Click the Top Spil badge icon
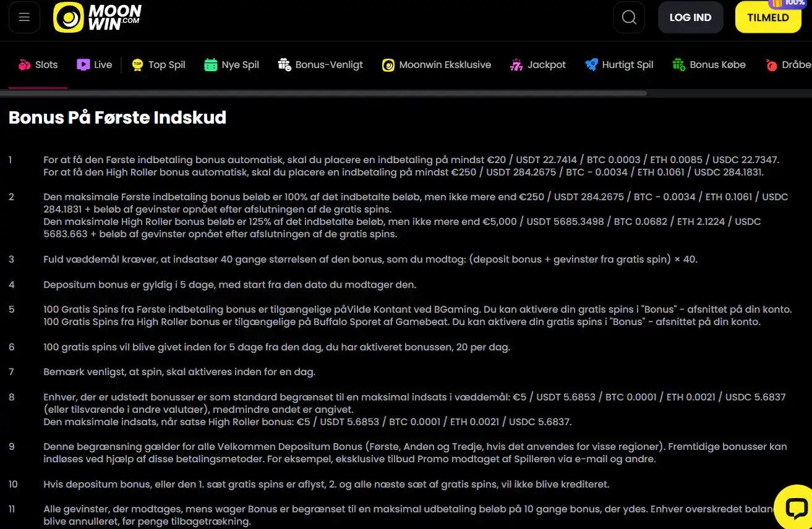The image size is (812, 529). pos(137,65)
